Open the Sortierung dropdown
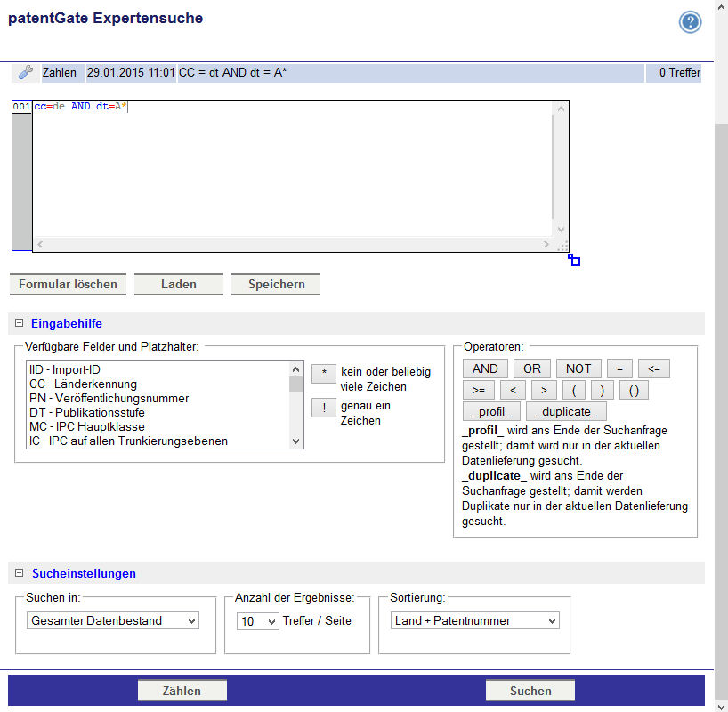The image size is (728, 712). (475, 620)
